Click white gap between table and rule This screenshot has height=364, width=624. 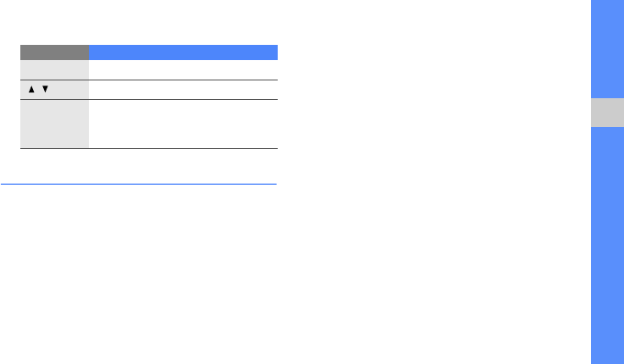click(x=149, y=166)
